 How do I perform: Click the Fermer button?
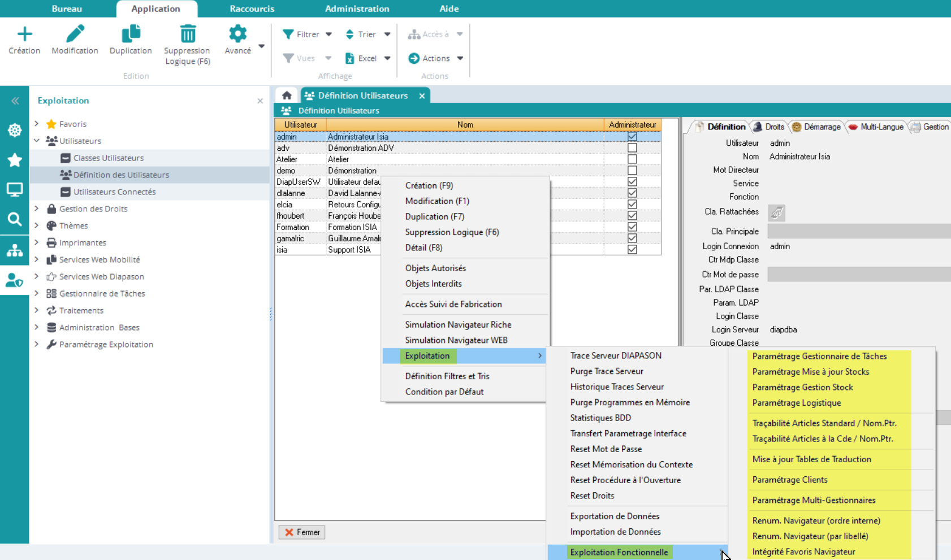(x=302, y=532)
